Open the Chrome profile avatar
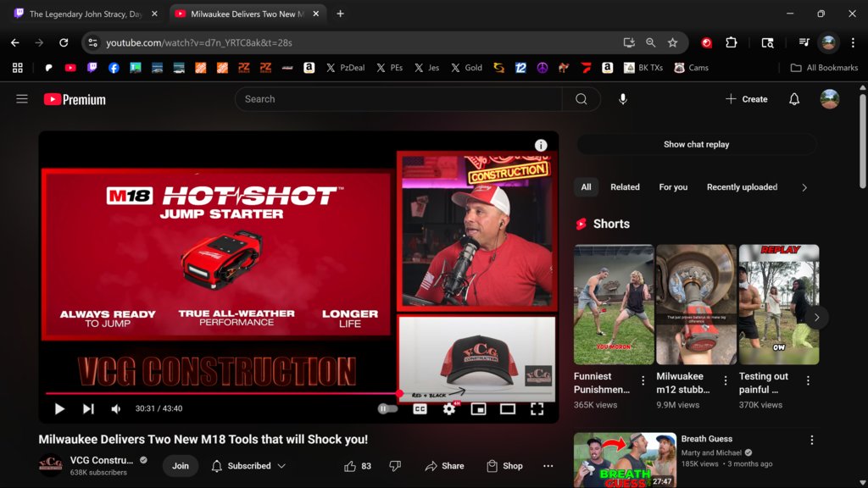The height and width of the screenshot is (488, 868). point(829,42)
